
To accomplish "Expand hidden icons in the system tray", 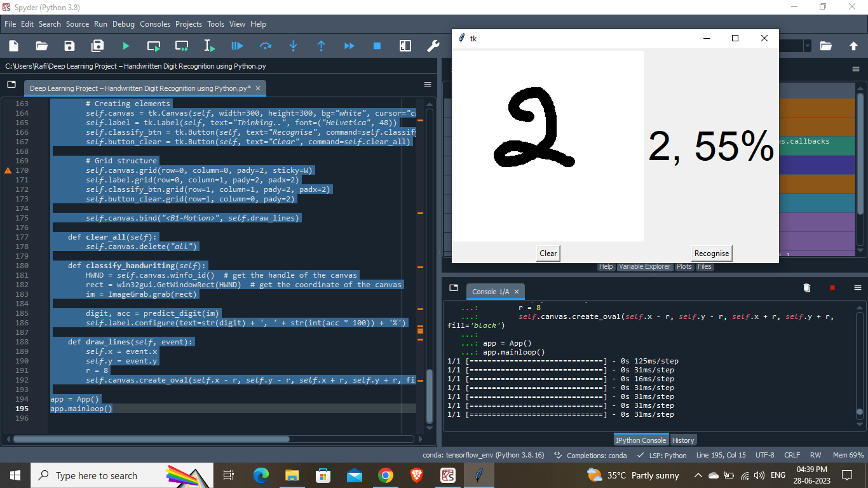I will pyautogui.click(x=698, y=475).
